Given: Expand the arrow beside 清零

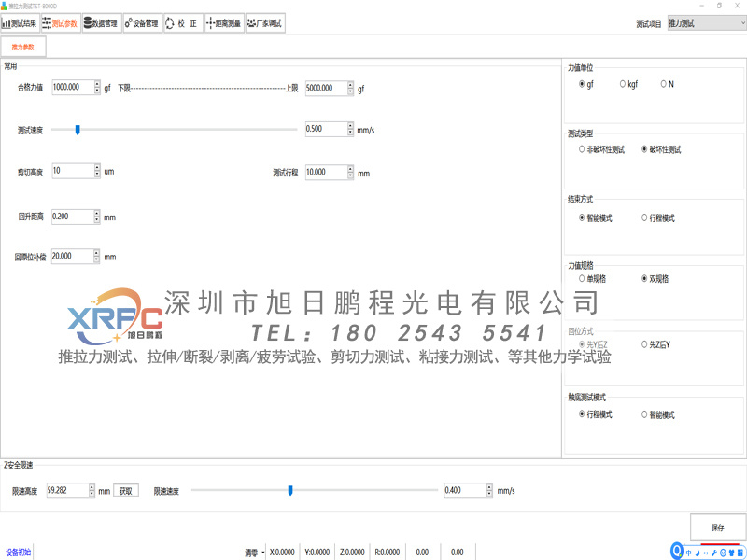Looking at the screenshot, I should (263, 553).
